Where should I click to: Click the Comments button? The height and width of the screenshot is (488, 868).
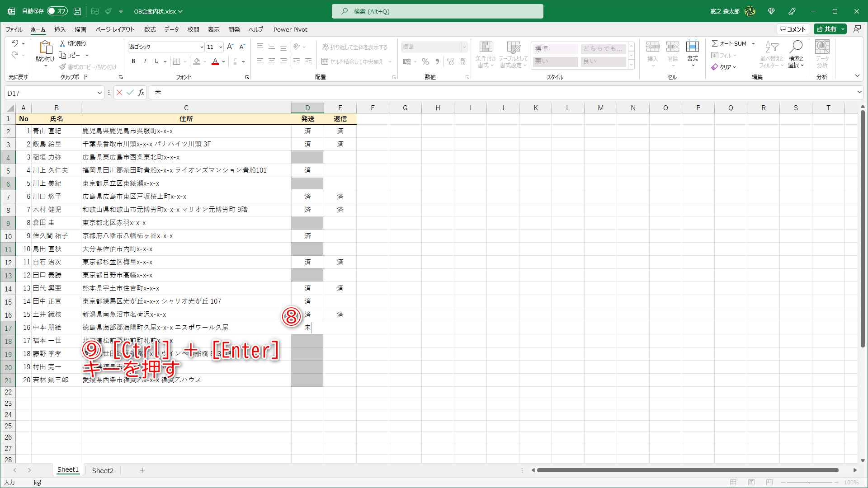pyautogui.click(x=793, y=29)
